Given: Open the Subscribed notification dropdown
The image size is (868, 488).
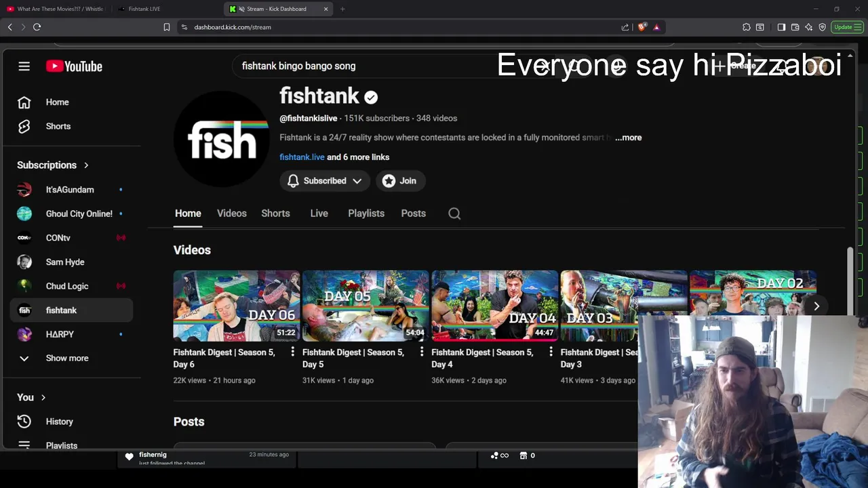Looking at the screenshot, I should pos(324,181).
